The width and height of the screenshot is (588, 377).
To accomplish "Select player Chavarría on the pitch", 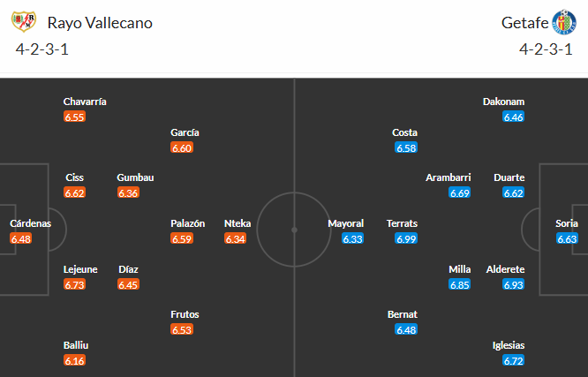I will (85, 102).
